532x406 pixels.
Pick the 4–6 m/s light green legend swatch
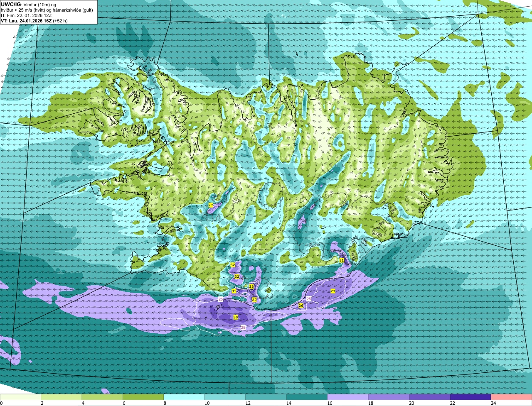coord(102,397)
